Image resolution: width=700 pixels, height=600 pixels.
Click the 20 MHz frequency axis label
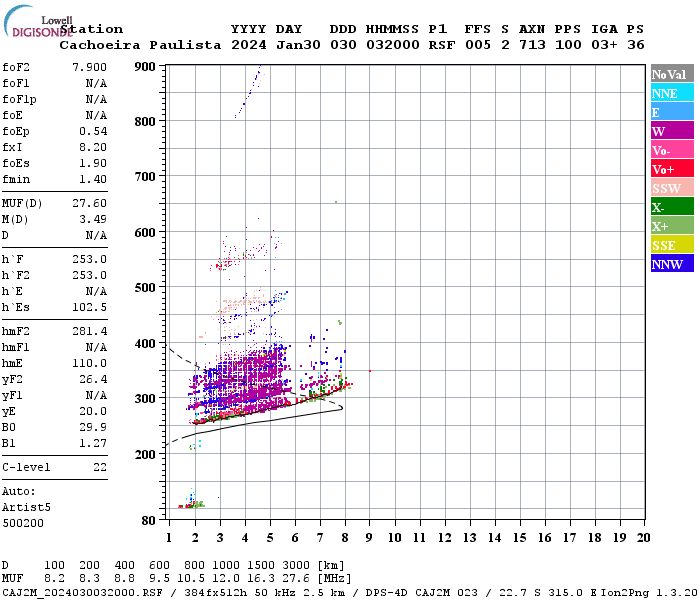pos(643,538)
